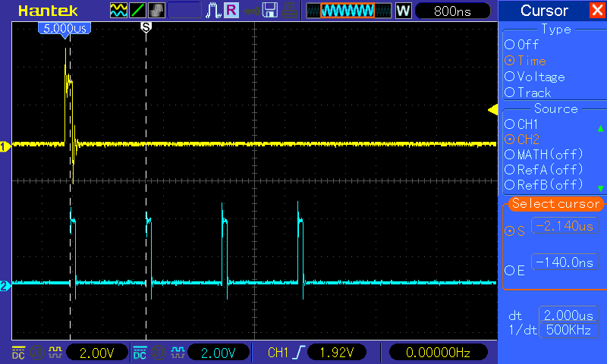Select the Track cursor type
Image resolution: width=607 pixels, height=364 pixels.
[527, 93]
